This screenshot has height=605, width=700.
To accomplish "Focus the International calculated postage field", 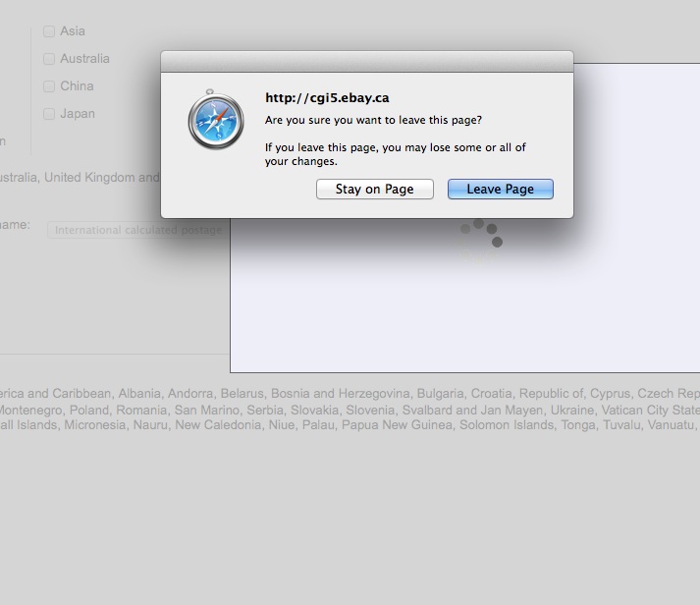I will [138, 230].
